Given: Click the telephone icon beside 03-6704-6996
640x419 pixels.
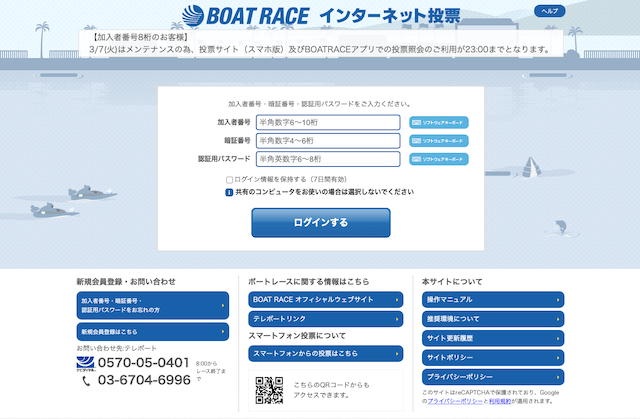Looking at the screenshot, I should pyautogui.click(x=86, y=380).
